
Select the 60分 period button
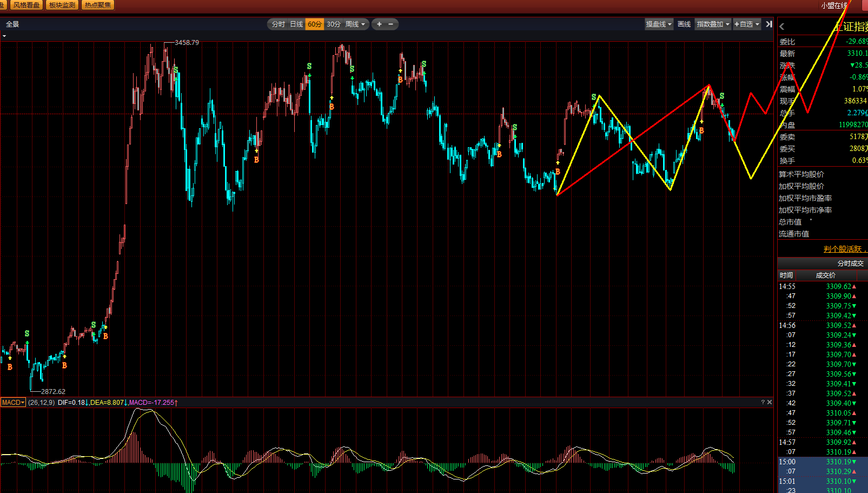click(x=315, y=24)
